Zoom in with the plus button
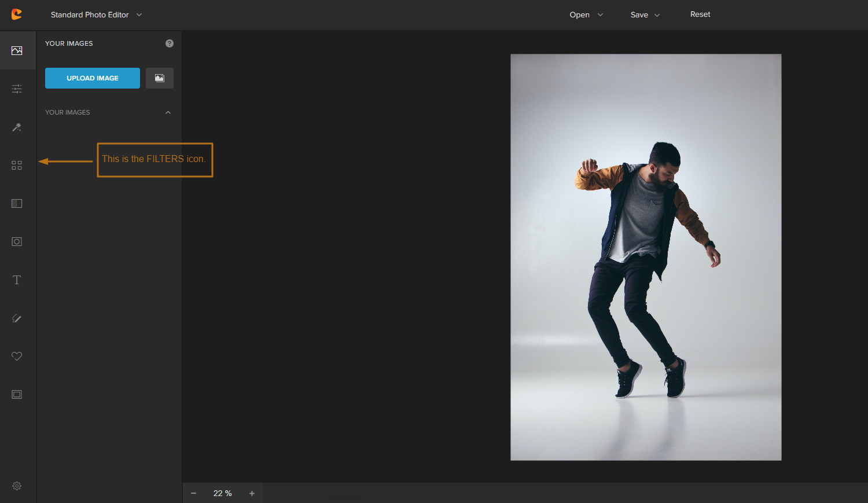The width and height of the screenshot is (868, 503). (252, 493)
